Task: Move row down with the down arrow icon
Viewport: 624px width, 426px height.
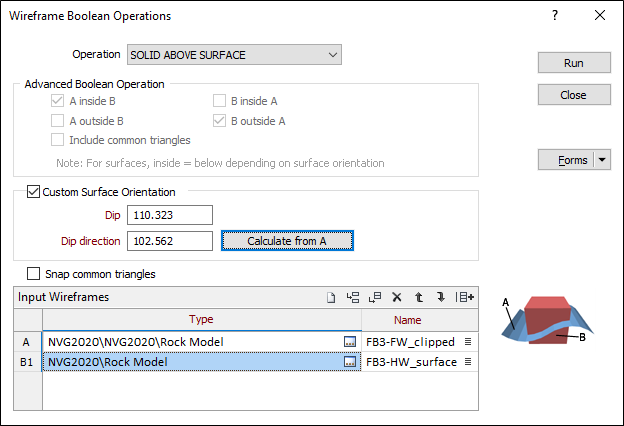Action: coord(441,297)
